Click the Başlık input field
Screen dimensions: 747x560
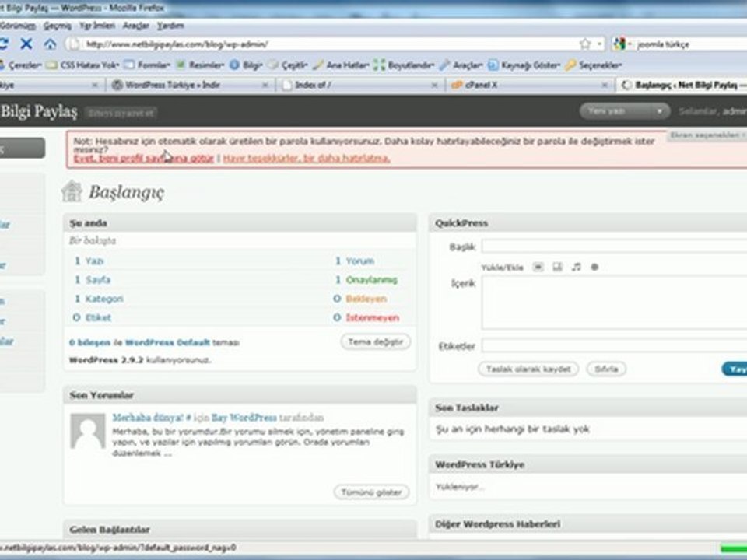click(x=614, y=247)
